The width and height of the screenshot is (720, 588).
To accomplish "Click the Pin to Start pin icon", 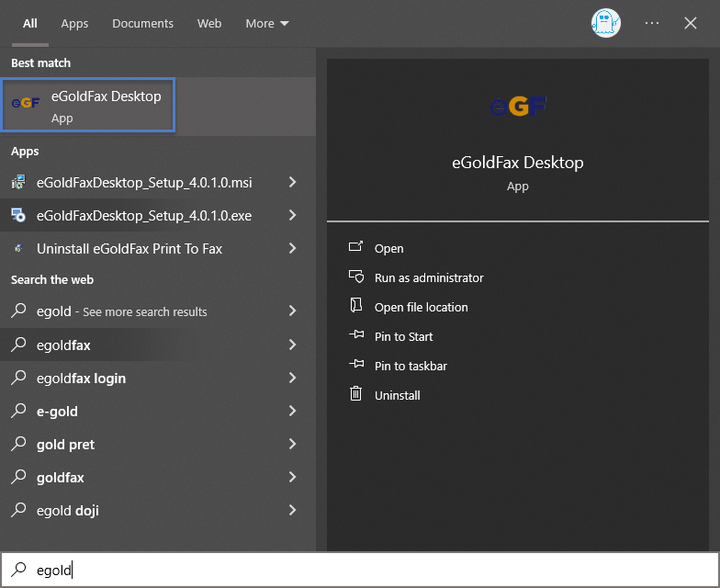I will point(356,334).
